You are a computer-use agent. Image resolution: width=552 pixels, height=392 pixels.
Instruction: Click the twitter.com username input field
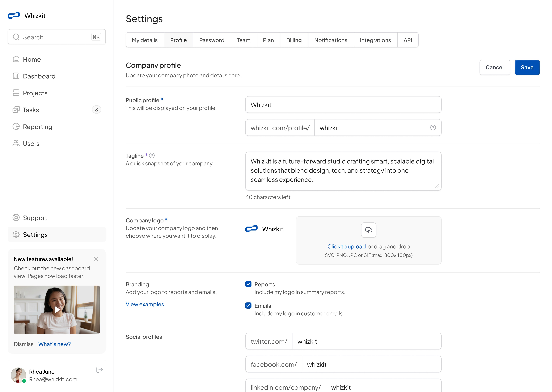tap(366, 341)
